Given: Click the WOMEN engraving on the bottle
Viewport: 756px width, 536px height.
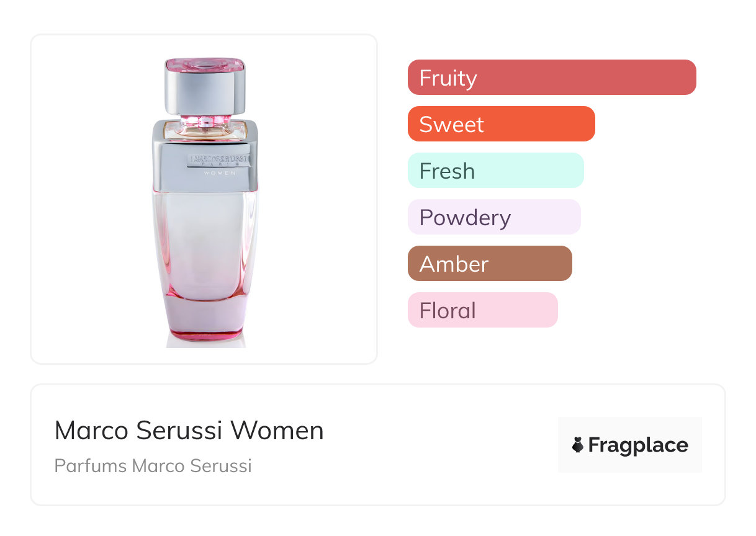Looking at the screenshot, I should tap(220, 172).
